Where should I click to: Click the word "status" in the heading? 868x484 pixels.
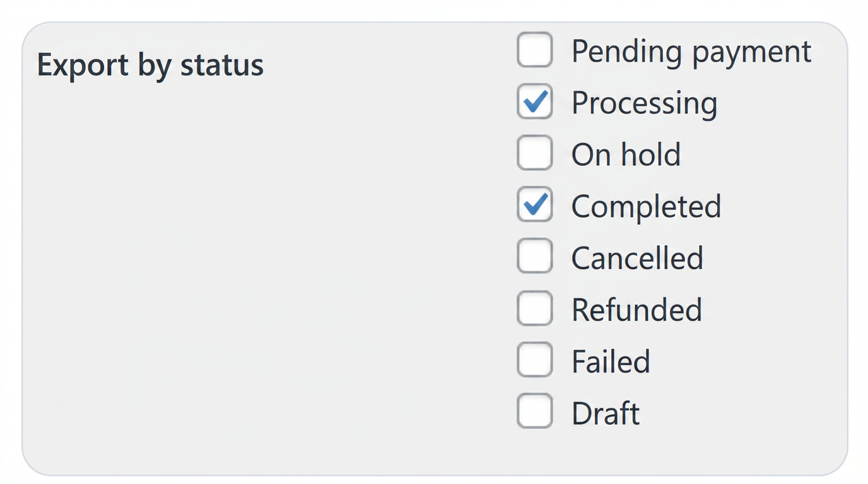pos(221,65)
